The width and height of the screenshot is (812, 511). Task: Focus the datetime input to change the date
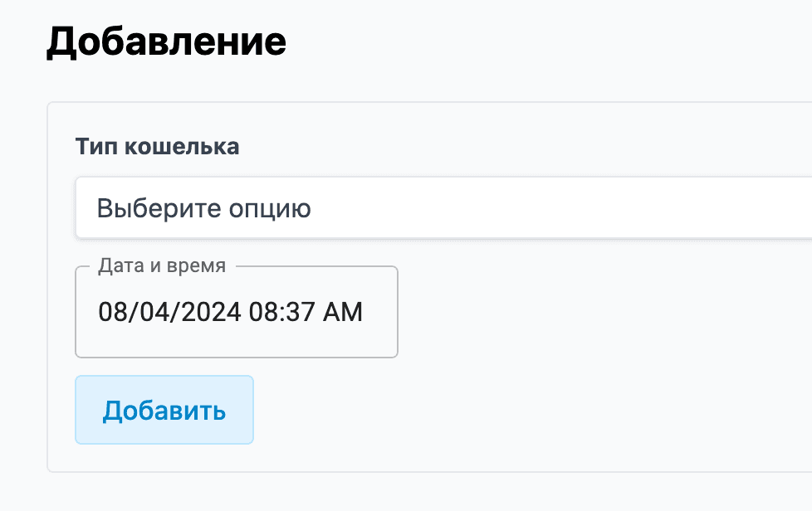(237, 313)
